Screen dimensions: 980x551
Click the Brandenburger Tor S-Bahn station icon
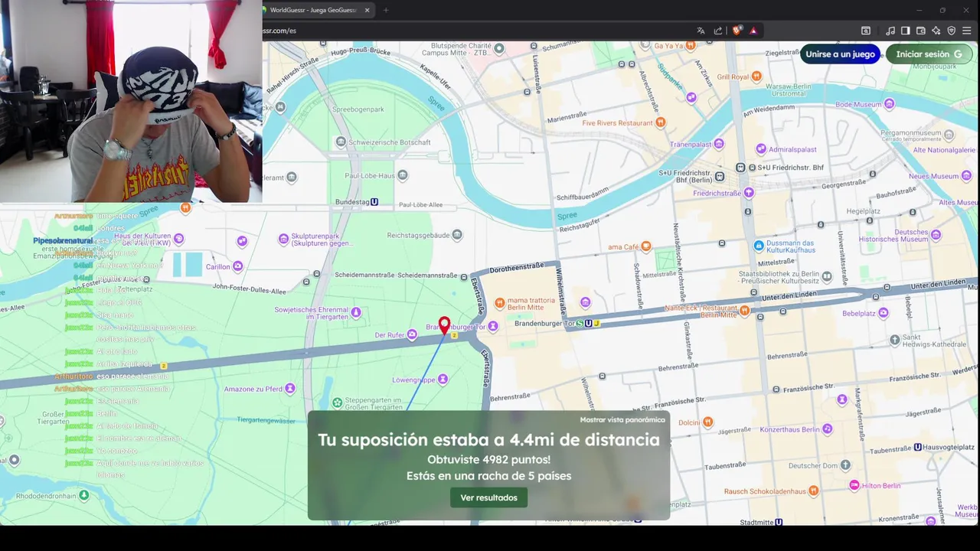580,324
